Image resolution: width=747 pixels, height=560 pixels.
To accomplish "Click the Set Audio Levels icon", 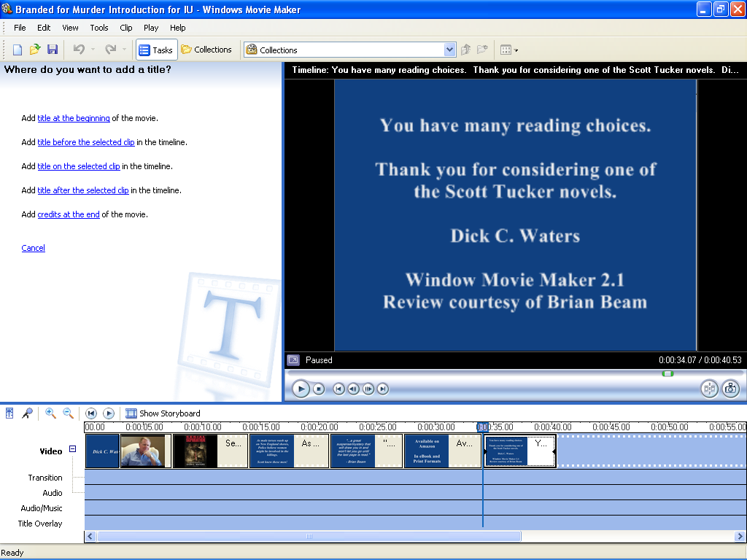I will click(x=9, y=413).
